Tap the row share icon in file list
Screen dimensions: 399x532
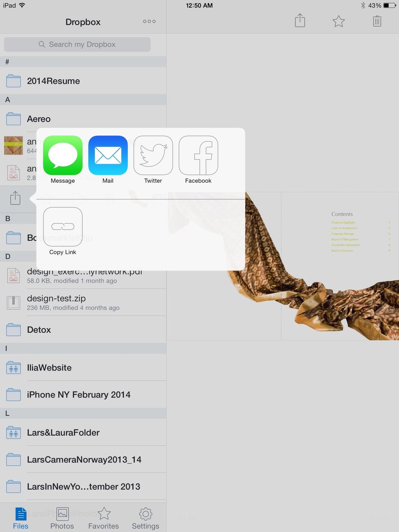click(x=15, y=198)
